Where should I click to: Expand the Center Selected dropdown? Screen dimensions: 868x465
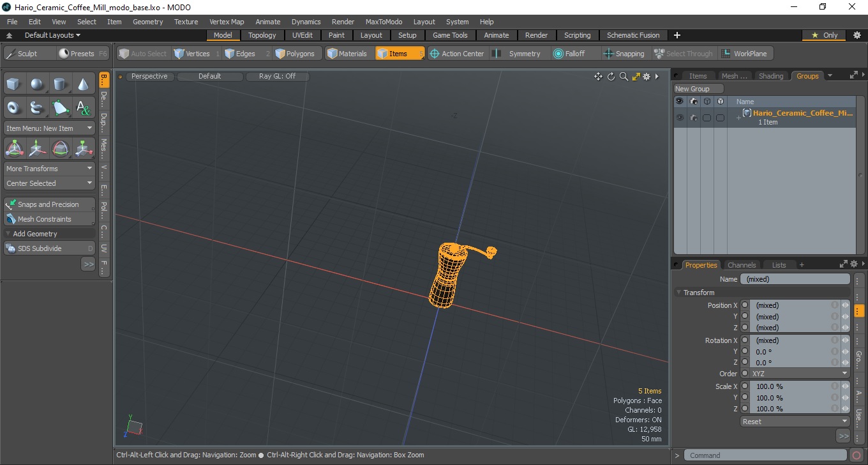click(x=49, y=183)
